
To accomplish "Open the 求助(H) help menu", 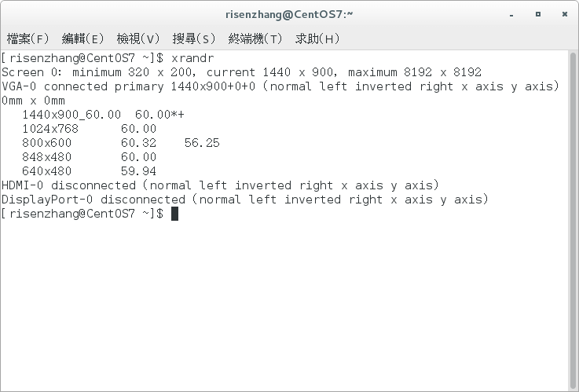I will coord(317,38).
